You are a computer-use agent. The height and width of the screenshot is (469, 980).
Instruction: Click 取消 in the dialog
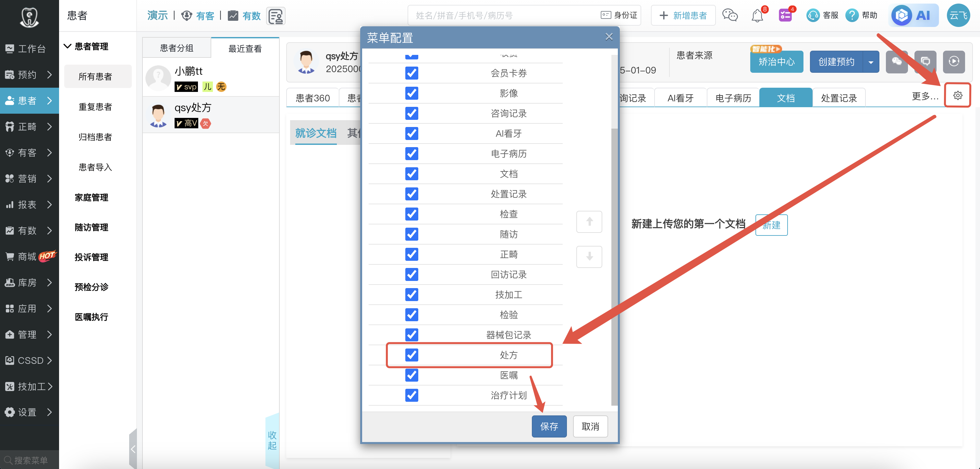[x=590, y=426]
